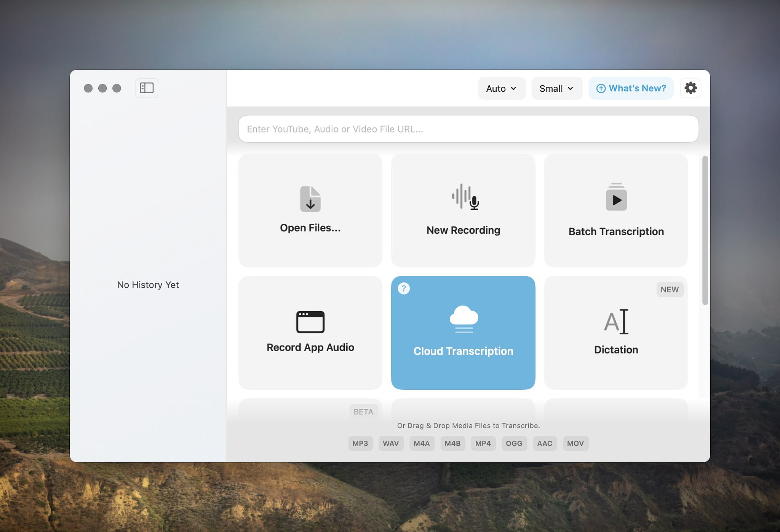Click the Batch Transcription icon

click(616, 210)
